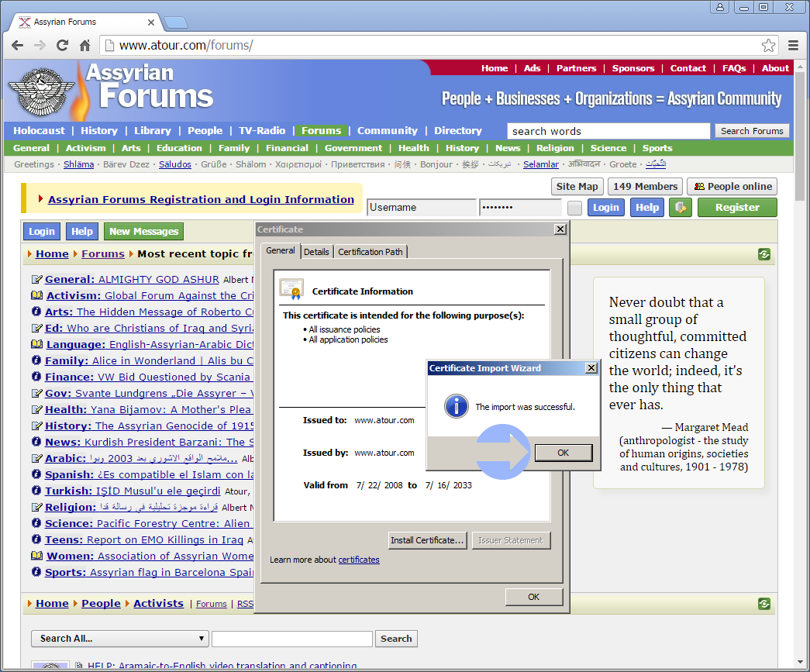810x672 pixels.
Task: Open a new browser tab
Action: point(175,22)
